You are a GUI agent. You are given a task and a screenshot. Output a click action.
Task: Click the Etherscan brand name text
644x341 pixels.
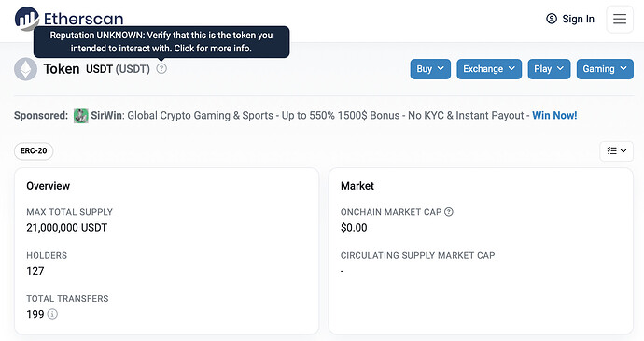[83, 19]
